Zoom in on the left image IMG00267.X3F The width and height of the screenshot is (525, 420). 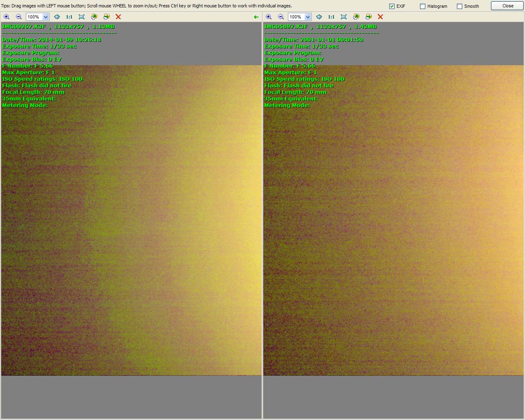(x=7, y=17)
